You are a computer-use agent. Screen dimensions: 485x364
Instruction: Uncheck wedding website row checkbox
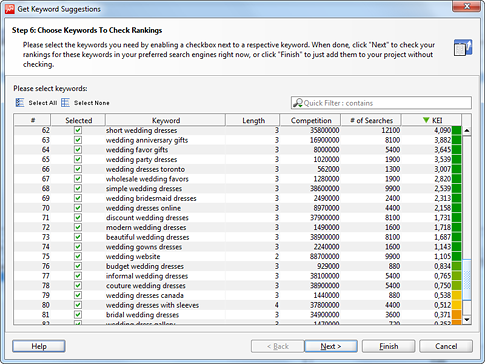(78, 256)
